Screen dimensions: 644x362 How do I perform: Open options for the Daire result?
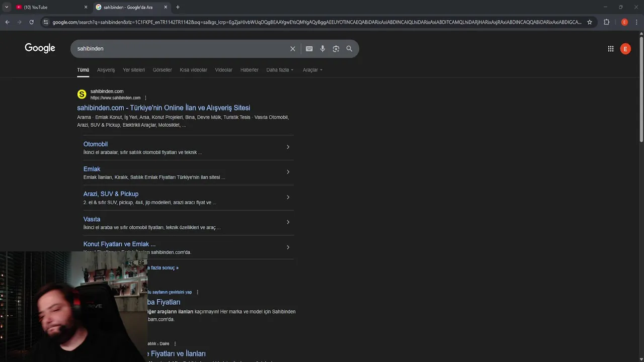pos(175,344)
